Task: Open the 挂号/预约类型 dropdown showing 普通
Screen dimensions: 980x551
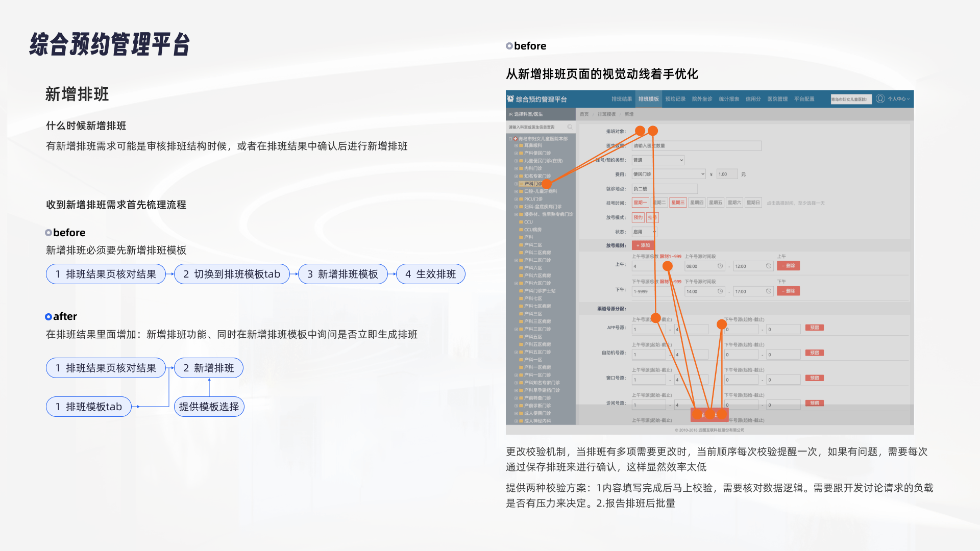Action: [658, 160]
